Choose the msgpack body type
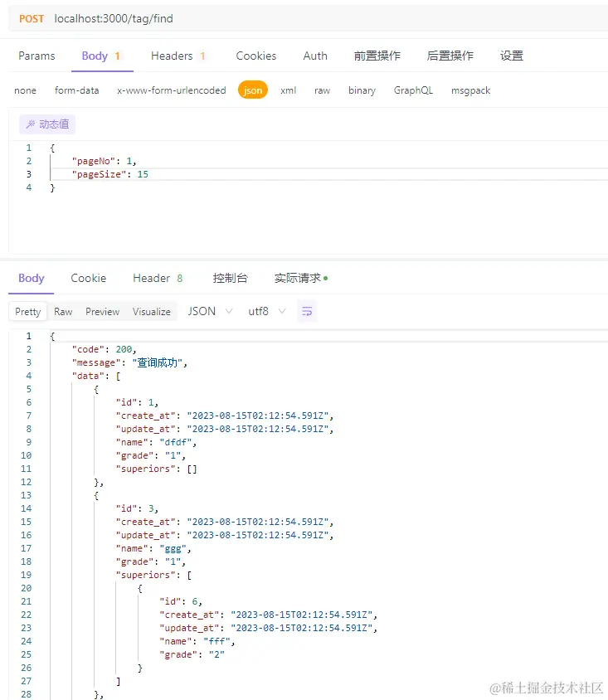Image resolution: width=608 pixels, height=700 pixels. 470,90
